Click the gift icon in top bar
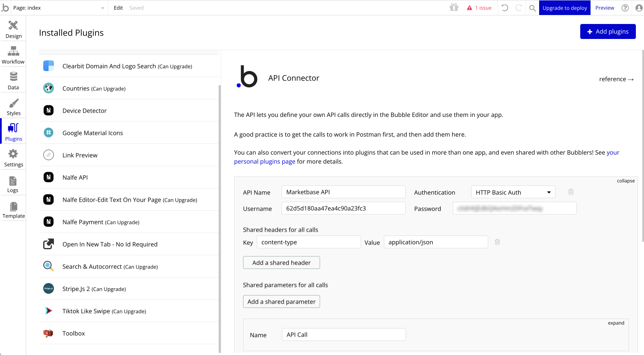The image size is (644, 355). click(x=454, y=8)
